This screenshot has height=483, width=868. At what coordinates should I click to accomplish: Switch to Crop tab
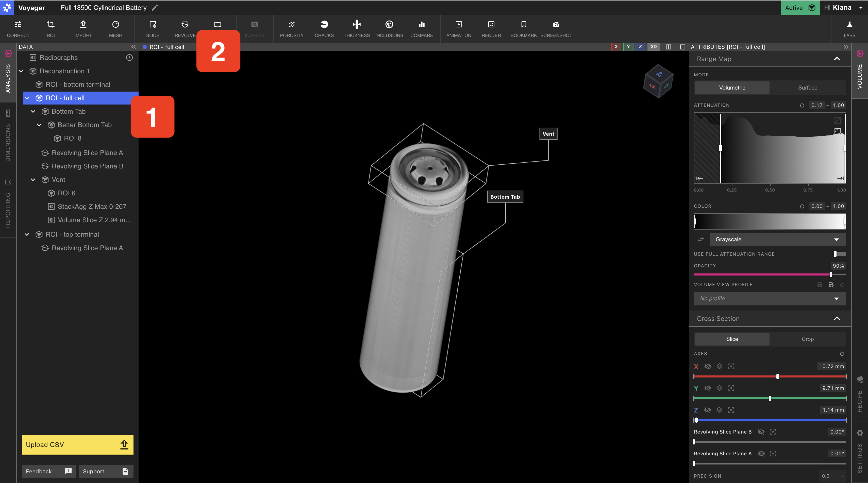tap(807, 339)
